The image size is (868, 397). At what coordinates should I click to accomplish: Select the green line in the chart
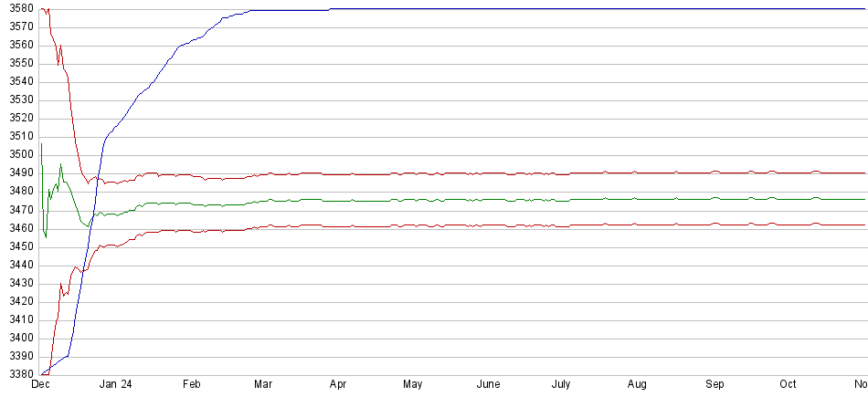click(x=457, y=200)
